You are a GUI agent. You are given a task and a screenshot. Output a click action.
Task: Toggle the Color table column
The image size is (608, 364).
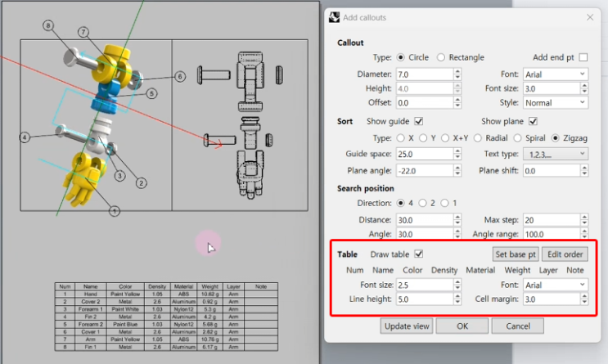[412, 270]
